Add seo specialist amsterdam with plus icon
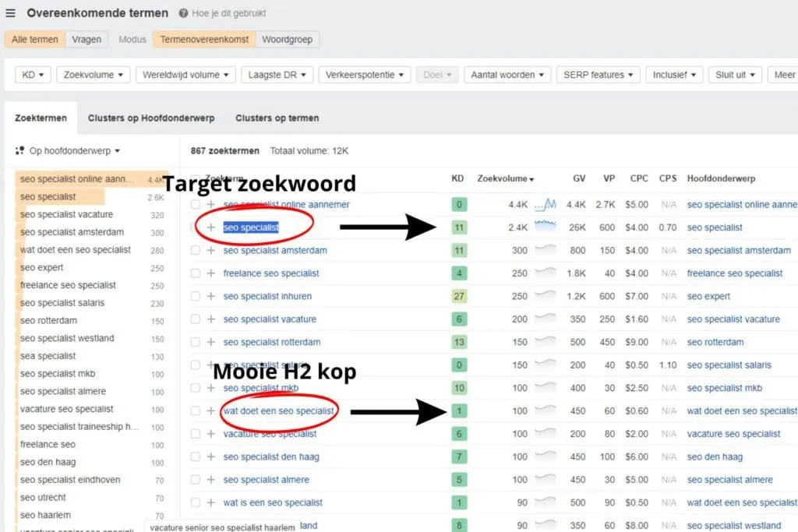Viewport: 798px width, 532px height. point(211,250)
